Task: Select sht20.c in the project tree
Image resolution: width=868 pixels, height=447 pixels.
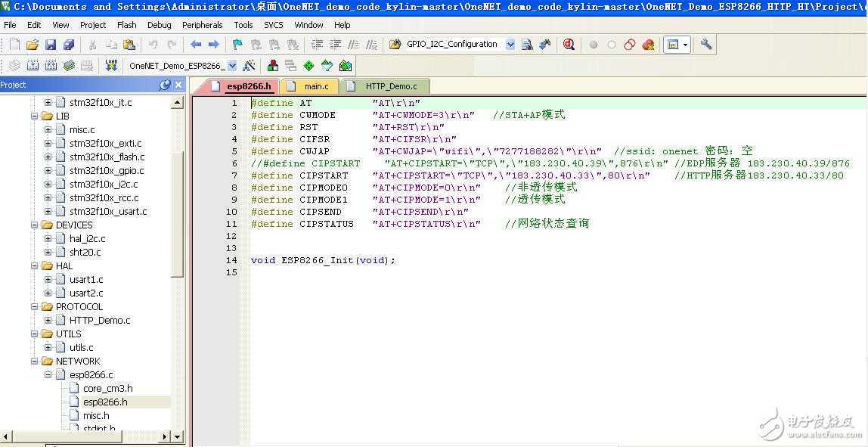Action: pos(85,252)
